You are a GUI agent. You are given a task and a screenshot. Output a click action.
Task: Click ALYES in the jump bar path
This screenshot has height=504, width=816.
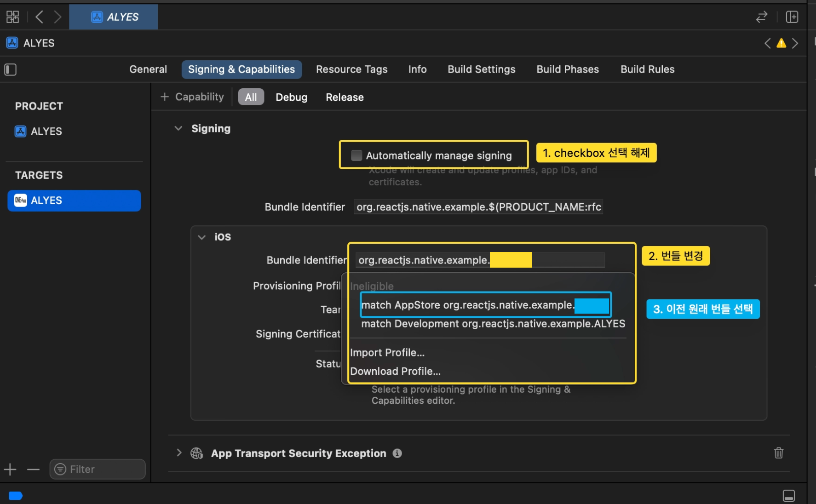(x=39, y=43)
